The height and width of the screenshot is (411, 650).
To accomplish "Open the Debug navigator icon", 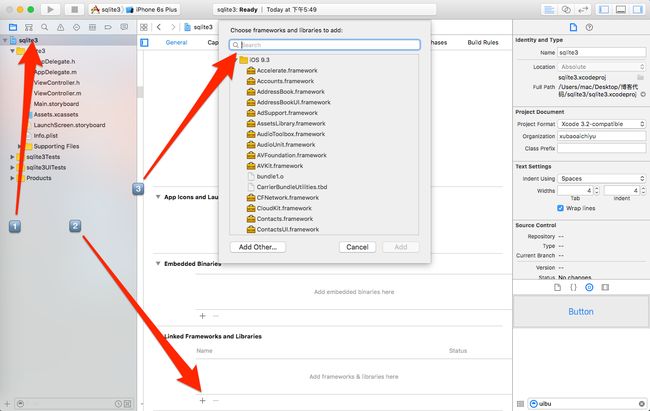I will (x=92, y=27).
